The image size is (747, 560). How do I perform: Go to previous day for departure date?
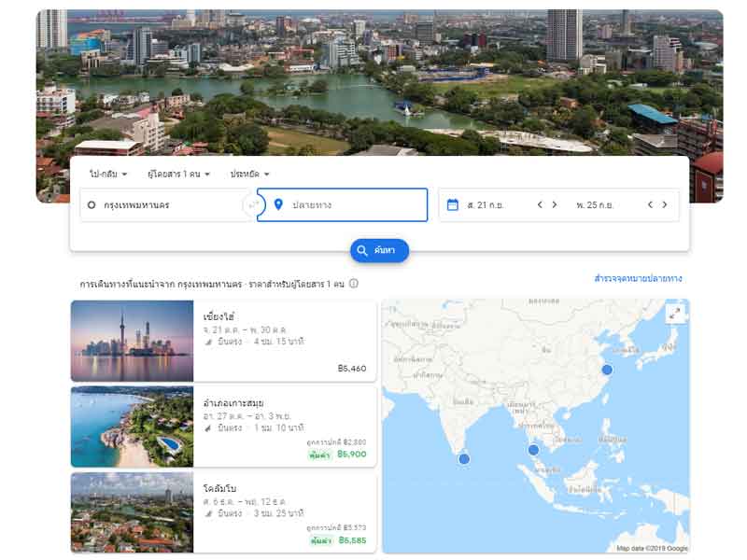[x=540, y=204]
